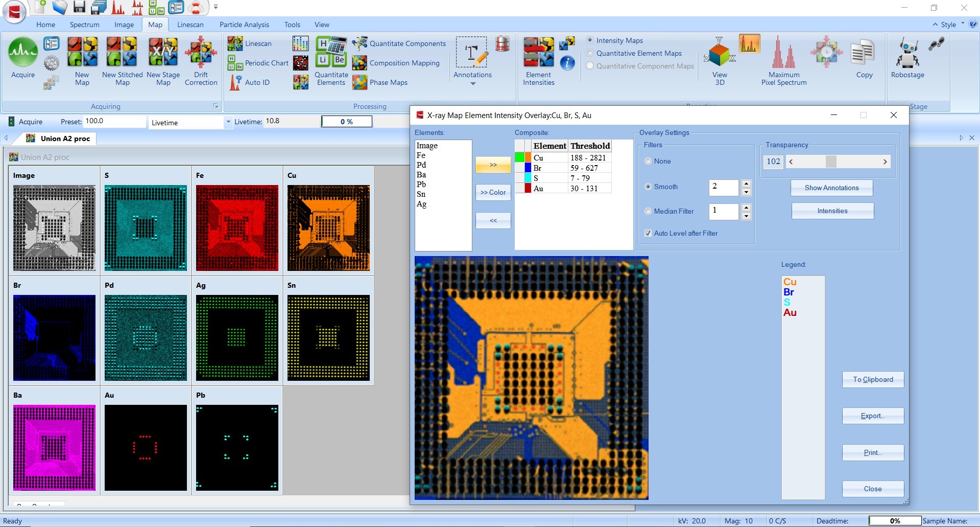Open the Robostage control

pos(907,58)
